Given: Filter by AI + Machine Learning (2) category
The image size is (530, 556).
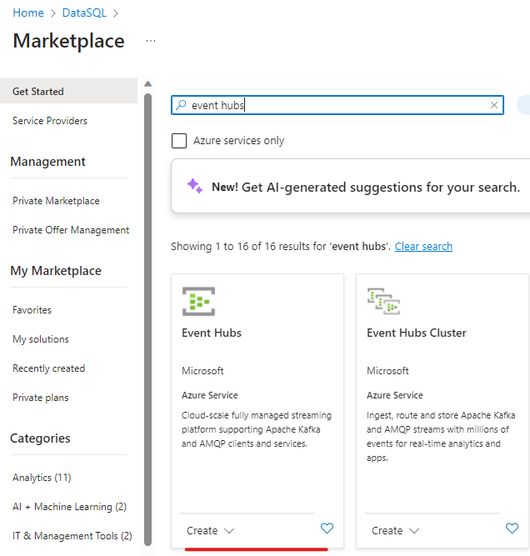Looking at the screenshot, I should [69, 506].
